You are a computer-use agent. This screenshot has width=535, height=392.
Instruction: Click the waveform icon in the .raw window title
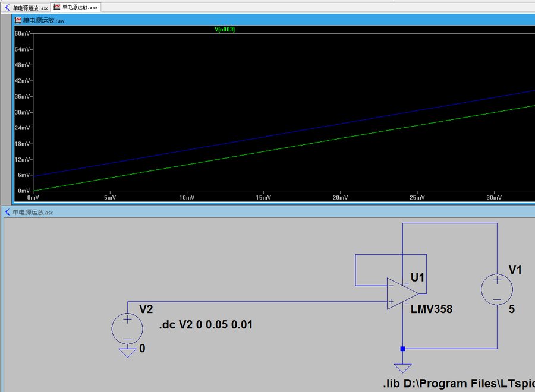pyautogui.click(x=18, y=20)
